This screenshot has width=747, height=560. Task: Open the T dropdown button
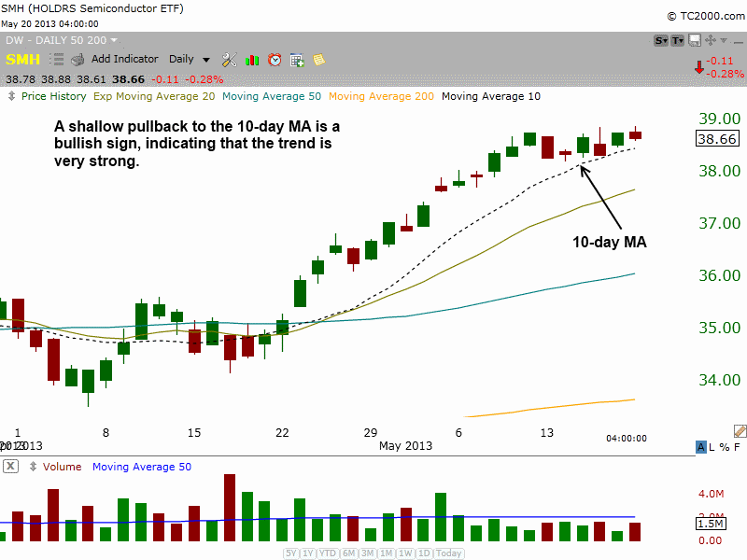click(678, 40)
